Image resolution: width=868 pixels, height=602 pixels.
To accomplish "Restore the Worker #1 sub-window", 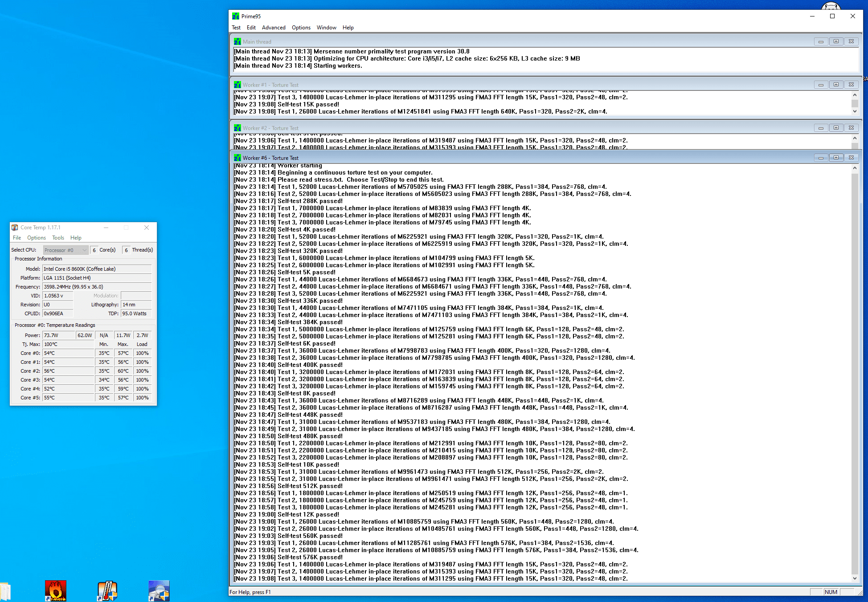I will point(836,85).
